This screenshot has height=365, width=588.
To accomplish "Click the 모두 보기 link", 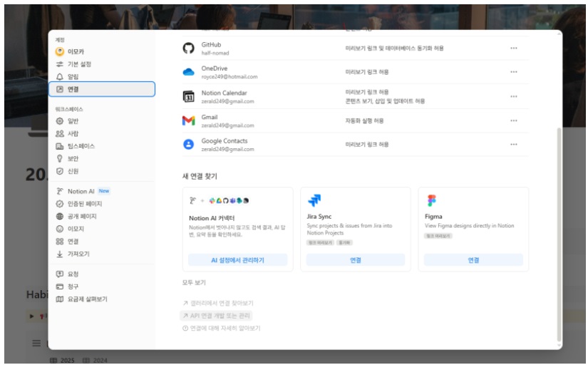I will pos(194,282).
